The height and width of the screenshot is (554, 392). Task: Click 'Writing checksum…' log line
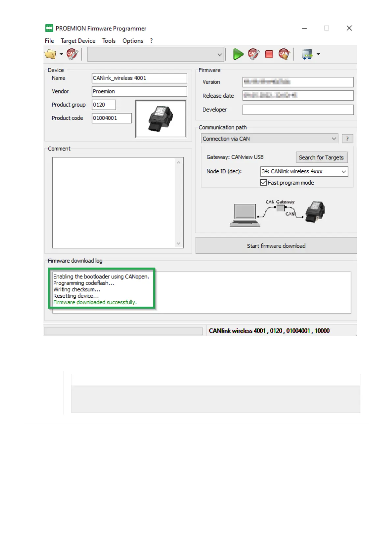coord(77,290)
